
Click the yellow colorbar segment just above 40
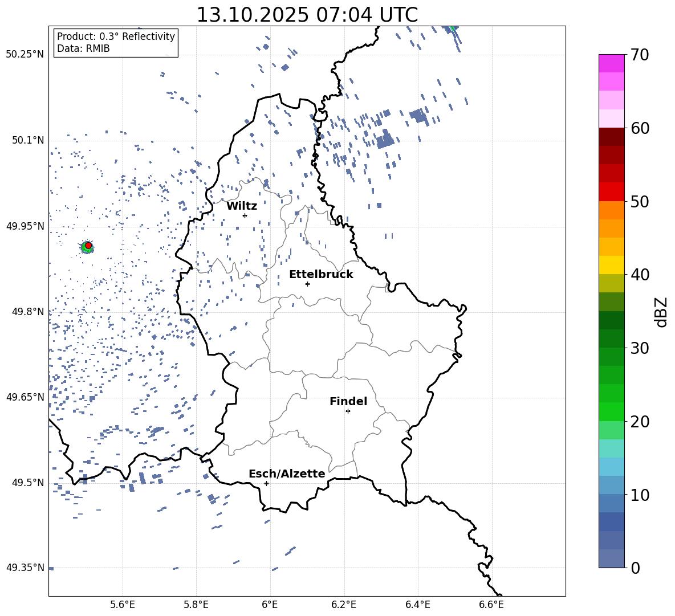pyautogui.click(x=611, y=265)
